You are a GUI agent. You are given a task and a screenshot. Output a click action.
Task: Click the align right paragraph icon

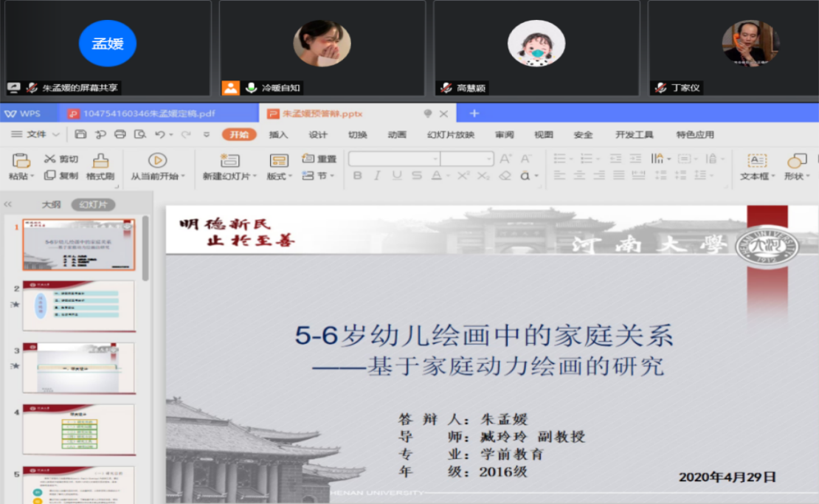tap(599, 176)
